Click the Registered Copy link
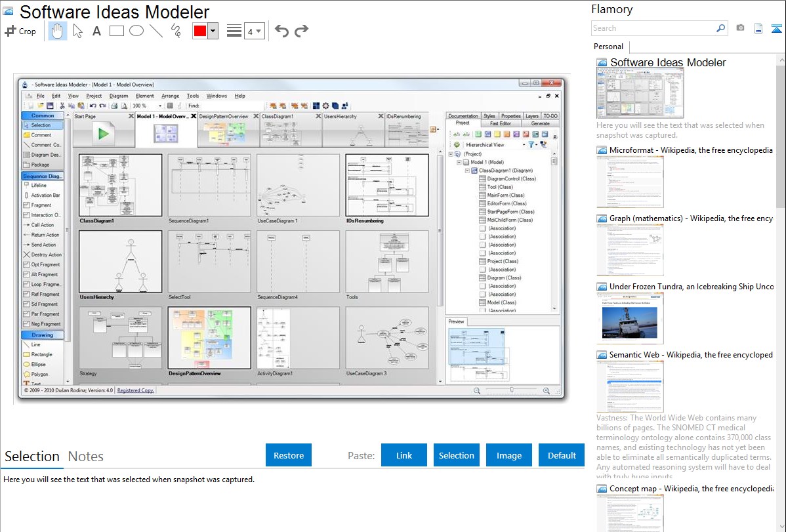This screenshot has height=532, width=786. point(135,390)
